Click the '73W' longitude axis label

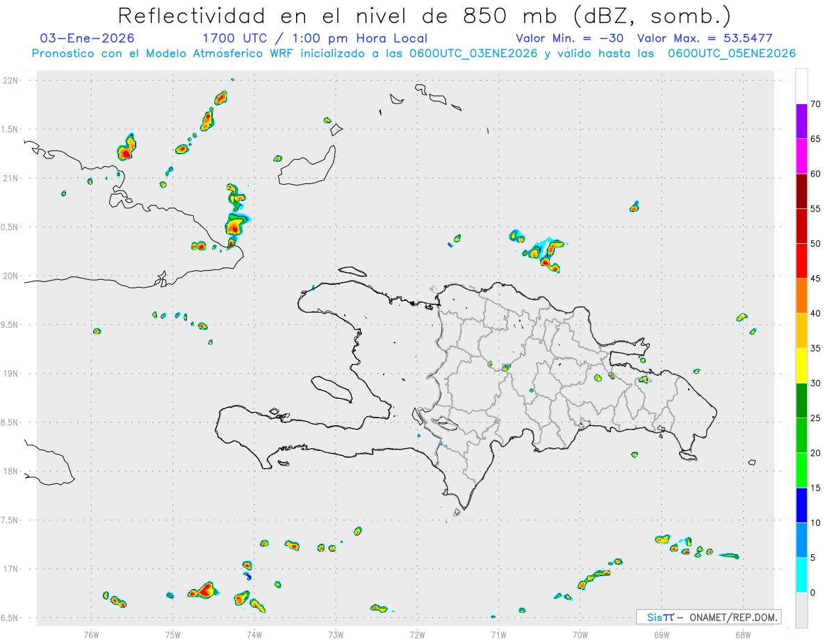coord(336,634)
